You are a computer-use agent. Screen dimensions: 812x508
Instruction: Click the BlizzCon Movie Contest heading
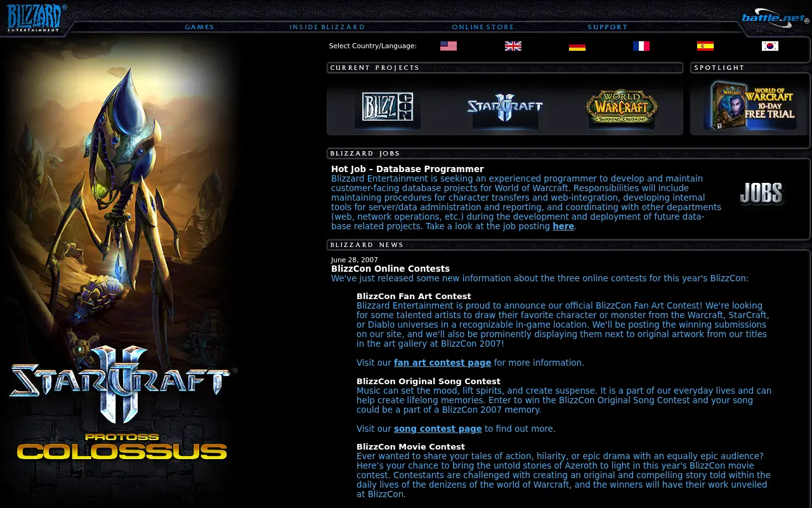[x=410, y=447]
